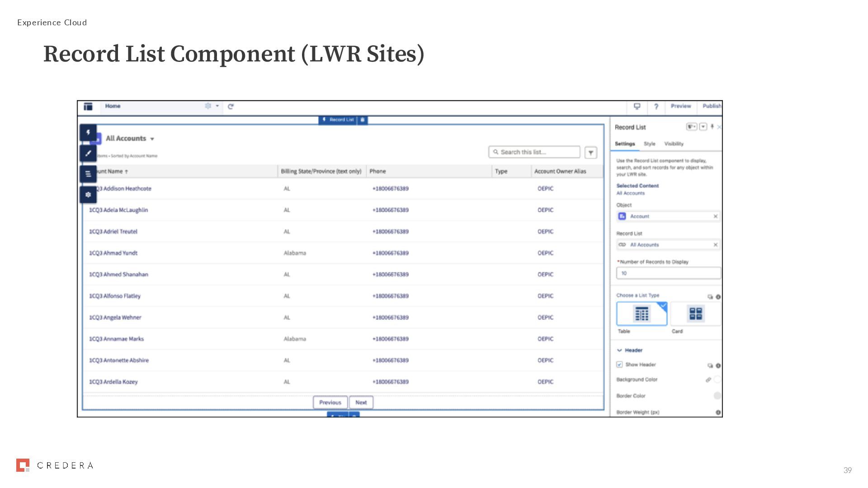Viewport: 868px width, 488px height.
Task: Open the page settings gear dropdown arrow
Action: (217, 106)
